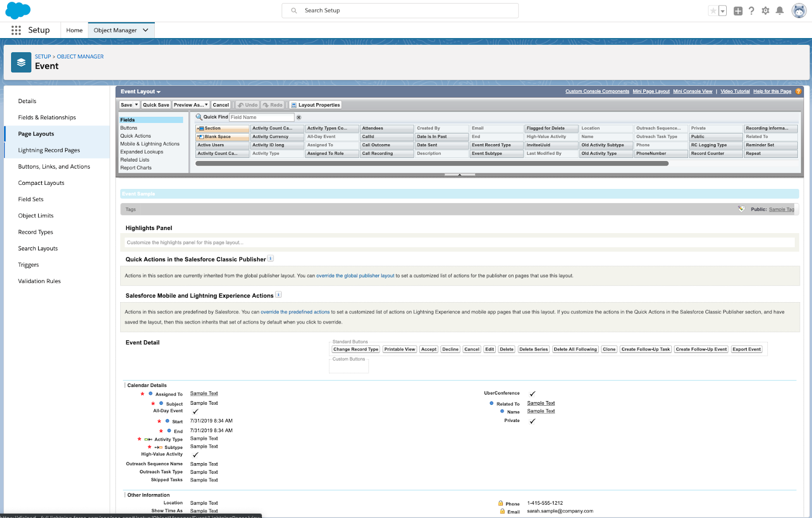Click the Undo arrow button
Viewport: 812px width, 518px height.
click(x=248, y=105)
